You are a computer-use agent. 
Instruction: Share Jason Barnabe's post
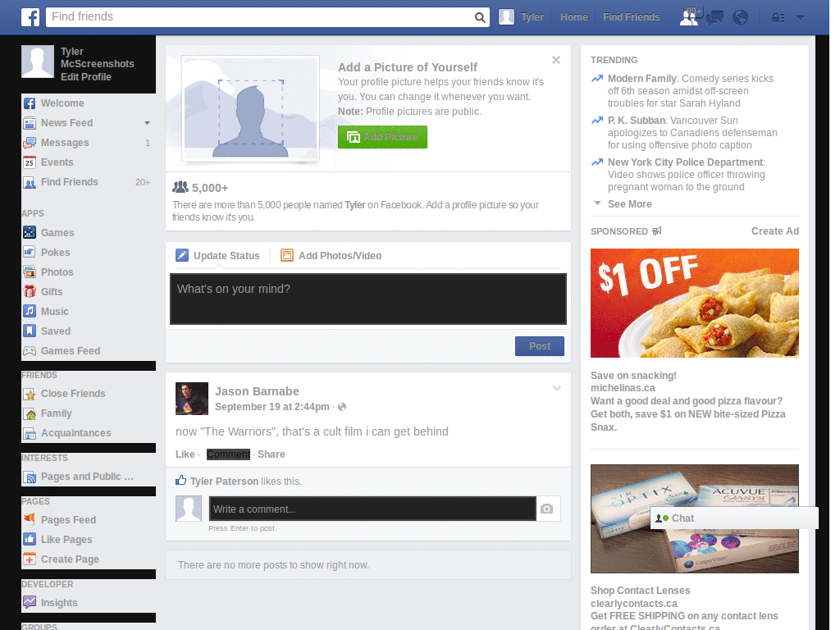(271, 454)
